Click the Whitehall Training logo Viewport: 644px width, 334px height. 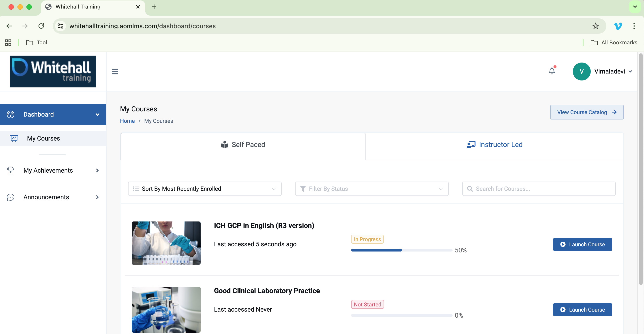[52, 71]
